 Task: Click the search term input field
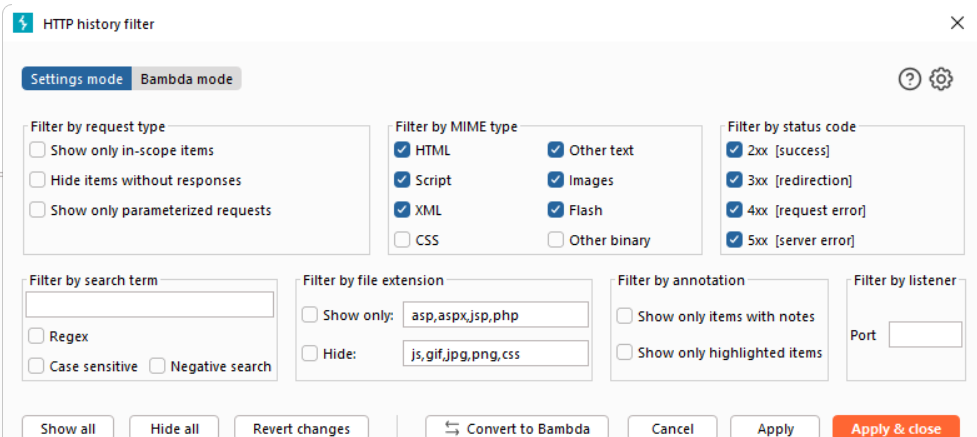tap(149, 305)
